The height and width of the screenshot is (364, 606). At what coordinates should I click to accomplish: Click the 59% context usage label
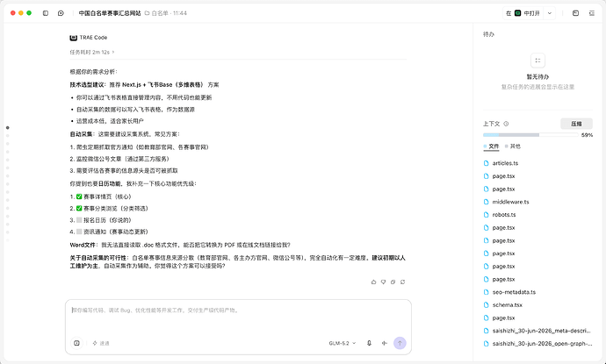pyautogui.click(x=587, y=135)
